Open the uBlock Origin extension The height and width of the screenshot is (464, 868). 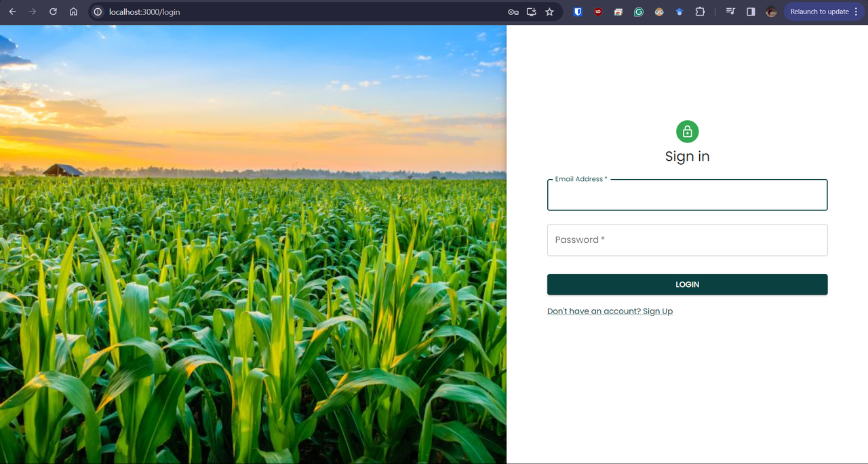[x=598, y=12]
